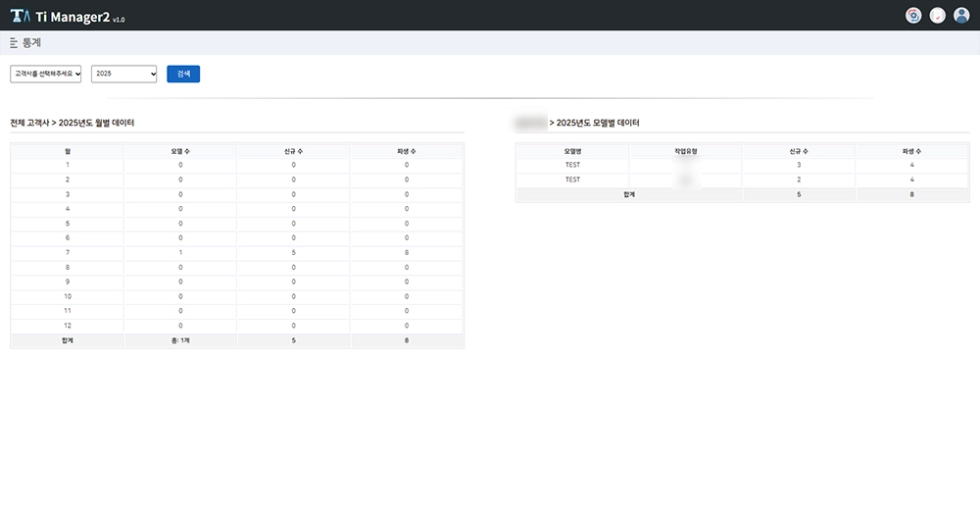The width and height of the screenshot is (980, 513).
Task: Click 합계 label in monthly table
Action: (68, 341)
